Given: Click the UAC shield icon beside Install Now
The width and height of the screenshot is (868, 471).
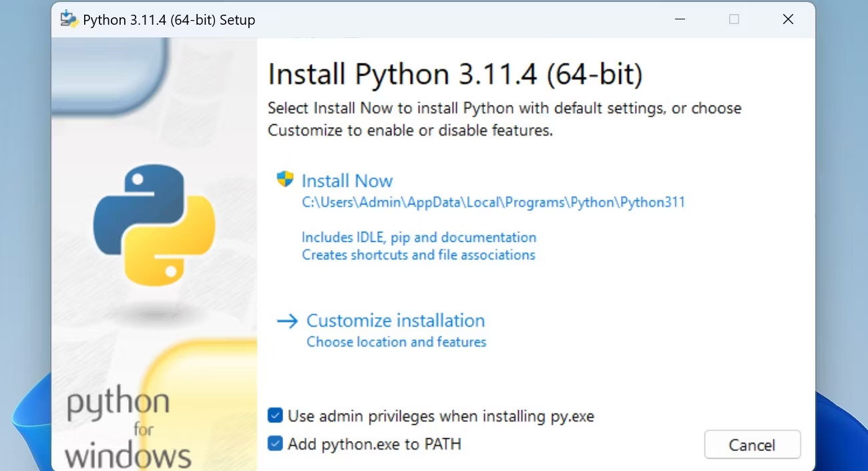Looking at the screenshot, I should point(285,179).
